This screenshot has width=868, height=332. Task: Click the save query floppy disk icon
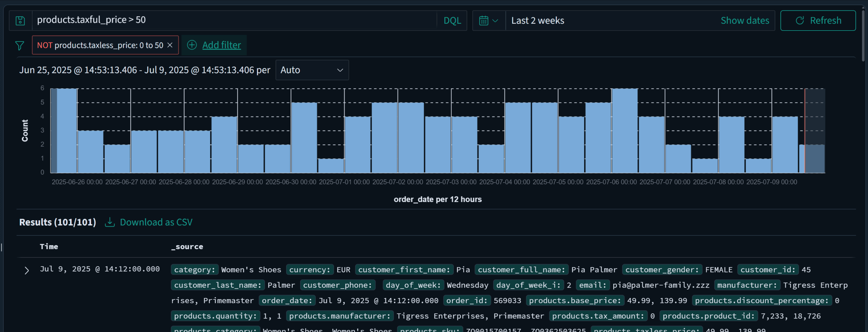(x=20, y=20)
